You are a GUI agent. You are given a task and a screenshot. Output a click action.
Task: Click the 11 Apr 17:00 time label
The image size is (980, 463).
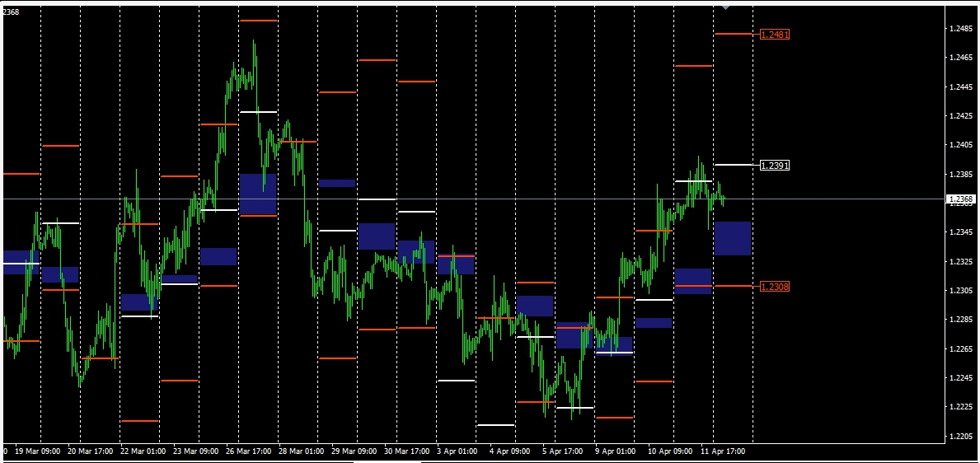724,451
